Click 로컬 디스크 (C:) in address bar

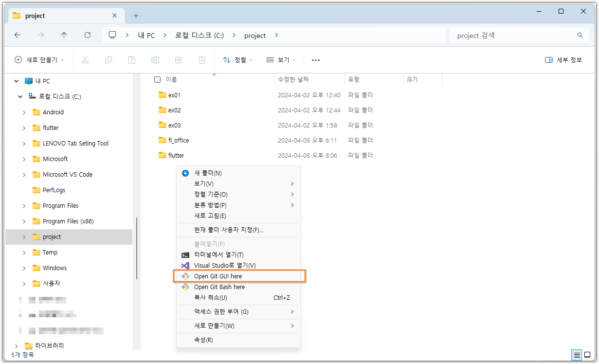pos(200,36)
